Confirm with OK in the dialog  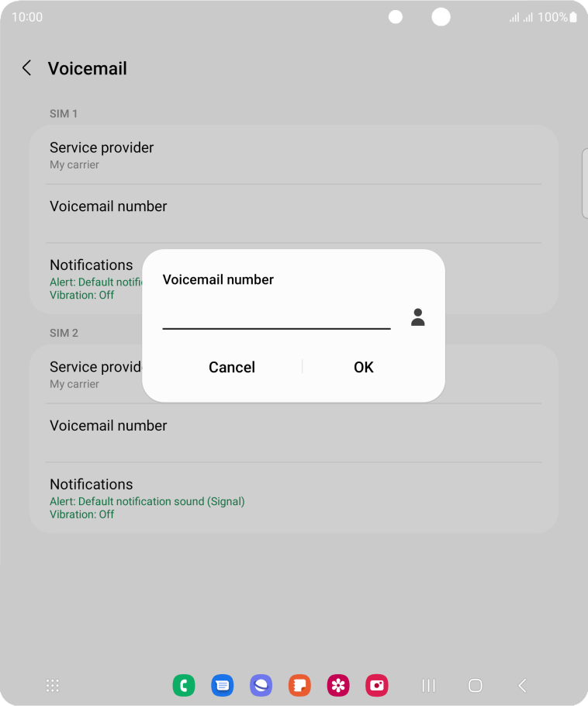pos(363,367)
